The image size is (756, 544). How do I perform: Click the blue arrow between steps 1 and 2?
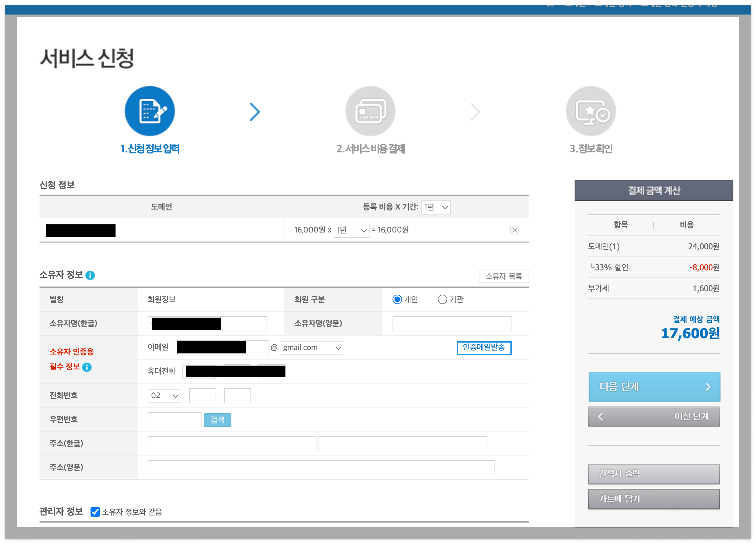[x=255, y=112]
